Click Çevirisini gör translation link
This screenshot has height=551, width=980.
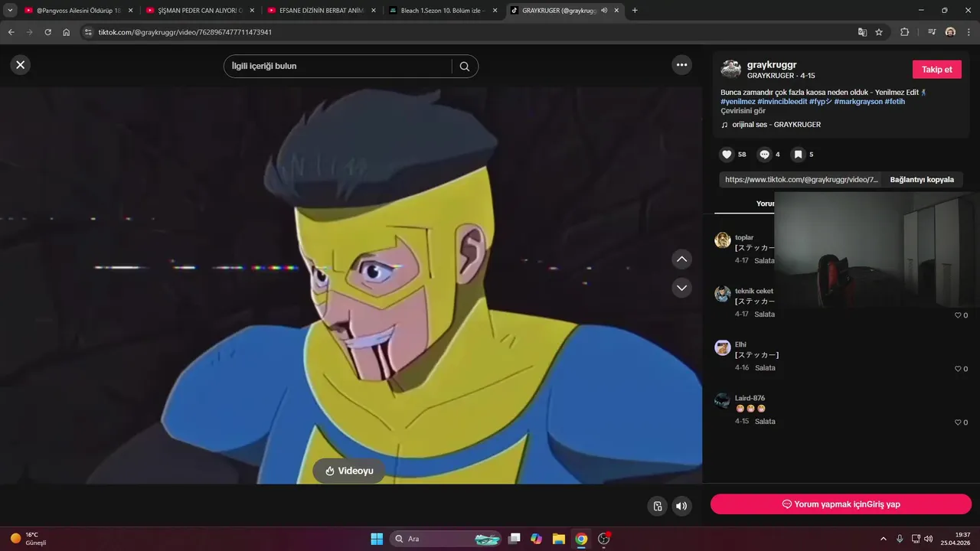[743, 111]
